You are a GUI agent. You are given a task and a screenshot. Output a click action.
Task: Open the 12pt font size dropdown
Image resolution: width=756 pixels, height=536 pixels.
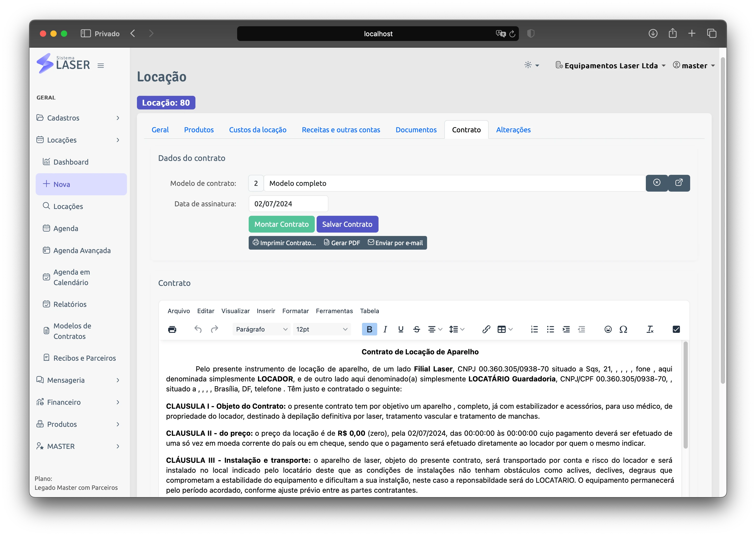click(322, 329)
